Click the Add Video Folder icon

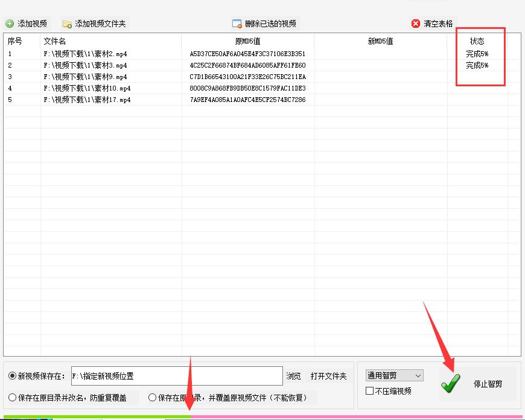67,24
